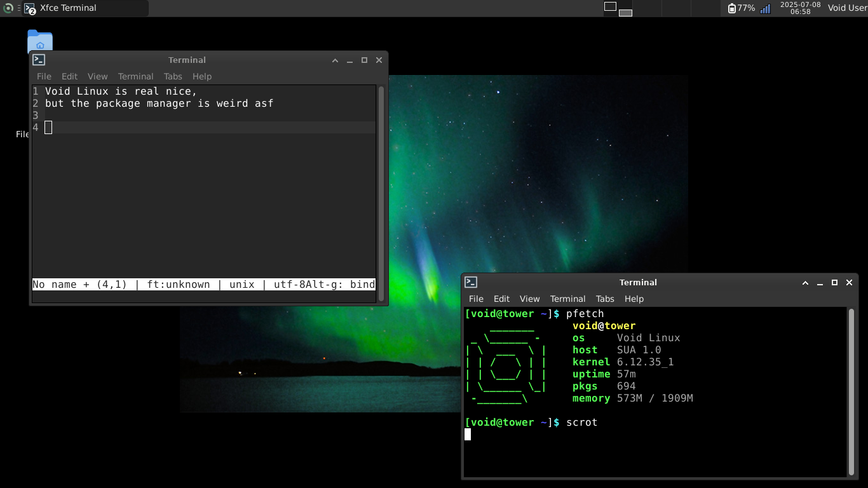
Task: Click the cursor block on line 4
Action: 48,127
